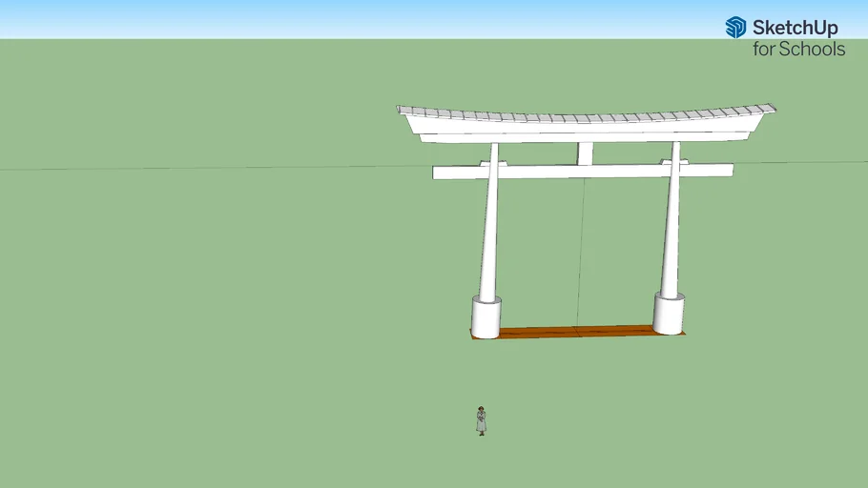Viewport: 868px width, 488px height.
Task: Click the "for Schools" text
Action: 798,49
